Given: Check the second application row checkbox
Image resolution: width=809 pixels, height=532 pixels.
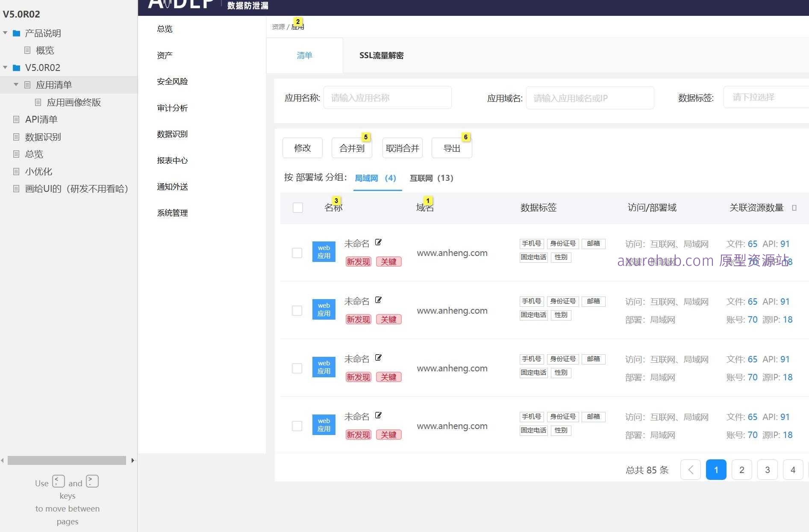Looking at the screenshot, I should [x=297, y=311].
